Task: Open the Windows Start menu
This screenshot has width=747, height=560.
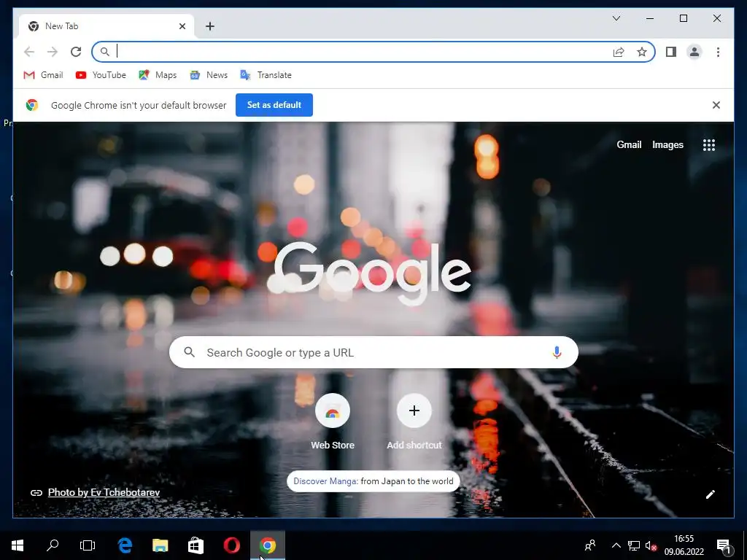Action: point(18,545)
